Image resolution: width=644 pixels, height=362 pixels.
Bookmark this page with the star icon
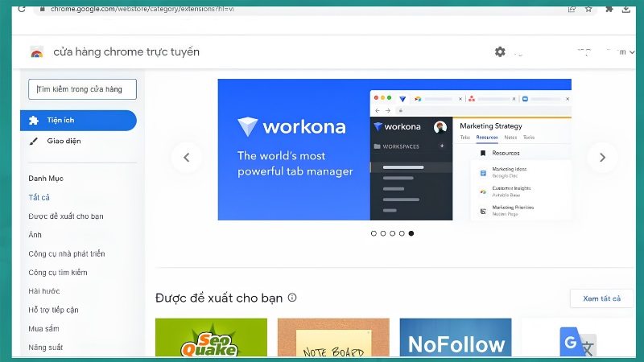click(x=588, y=9)
